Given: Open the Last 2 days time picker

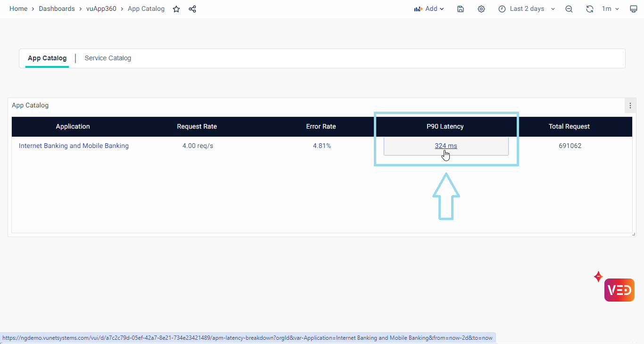Looking at the screenshot, I should (527, 9).
